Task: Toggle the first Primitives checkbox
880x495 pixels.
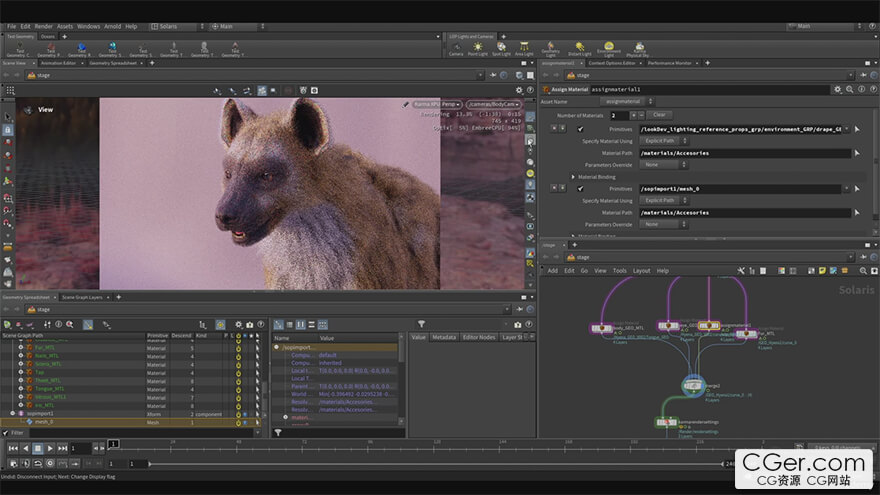Action: [580, 128]
